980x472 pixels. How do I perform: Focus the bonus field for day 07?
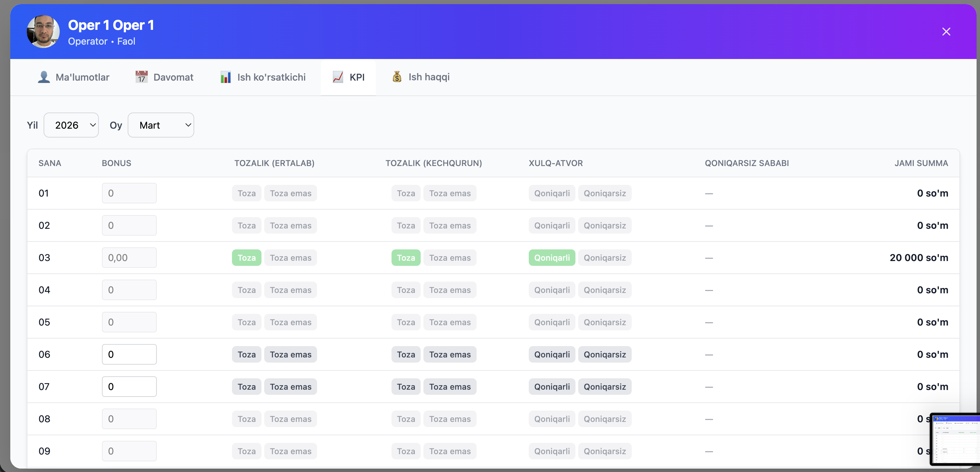pyautogui.click(x=129, y=387)
